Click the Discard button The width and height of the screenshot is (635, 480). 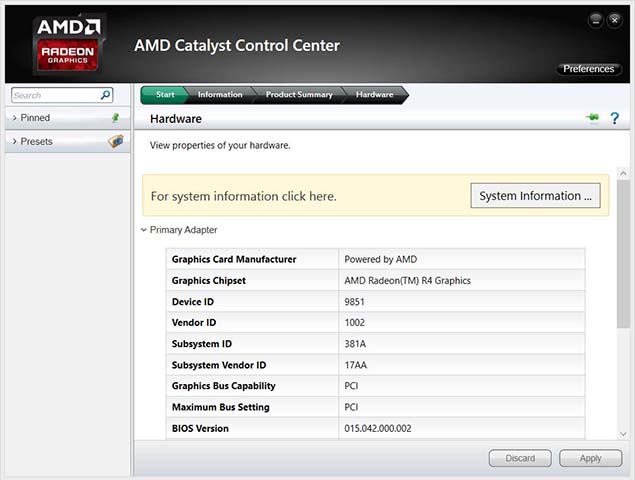[x=520, y=458]
